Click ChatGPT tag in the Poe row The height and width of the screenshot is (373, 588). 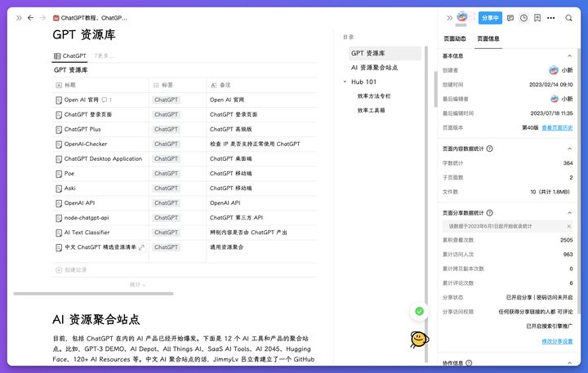166,174
